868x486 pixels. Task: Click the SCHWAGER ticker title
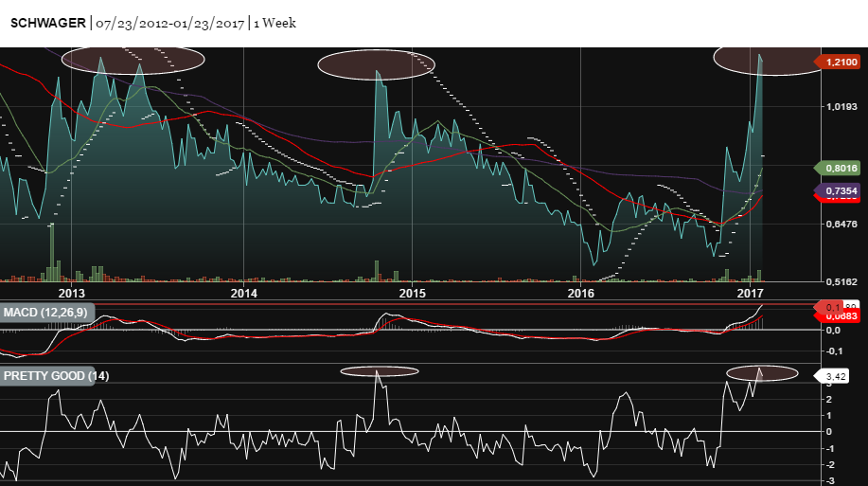47,23
